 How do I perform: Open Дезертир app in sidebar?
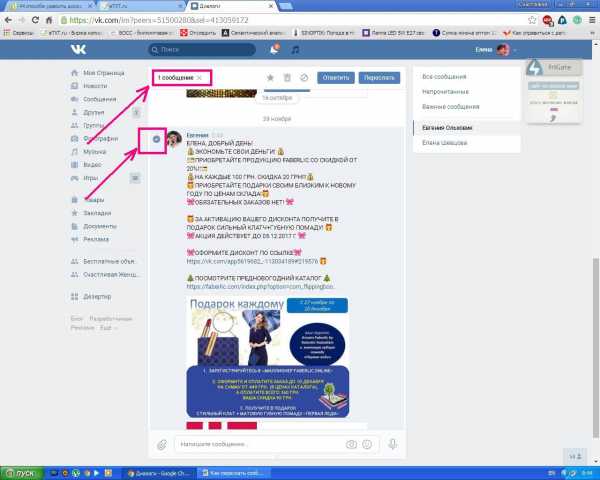click(x=91, y=296)
